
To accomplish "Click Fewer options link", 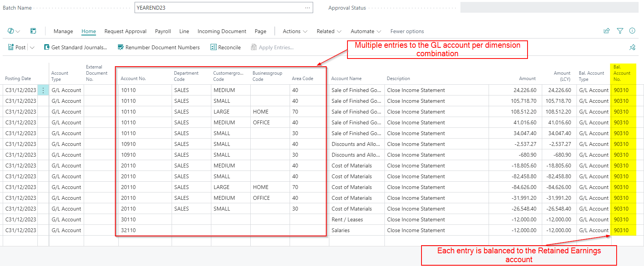I will 407,31.
